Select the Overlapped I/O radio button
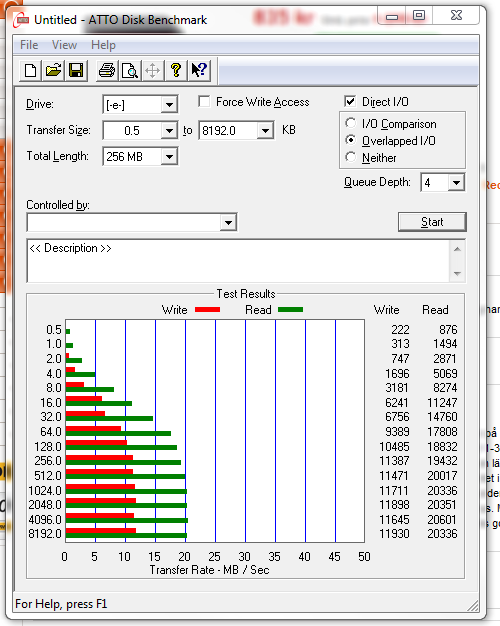 point(351,140)
